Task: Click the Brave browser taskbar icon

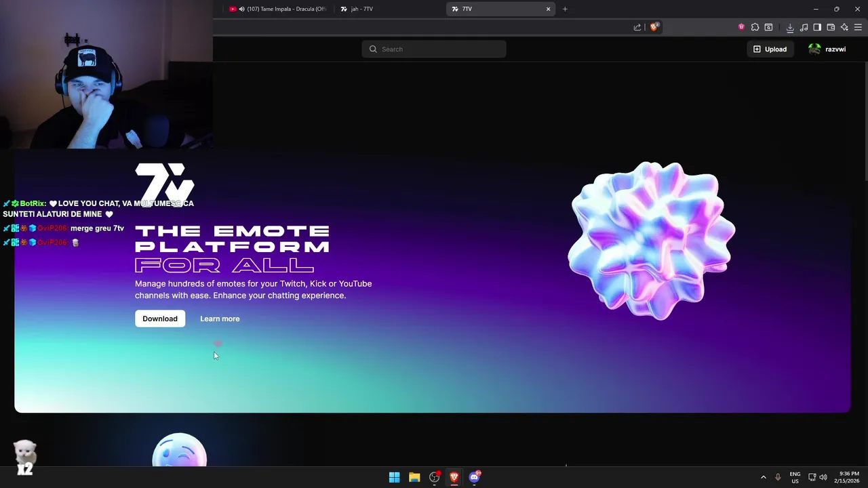Action: click(454, 477)
